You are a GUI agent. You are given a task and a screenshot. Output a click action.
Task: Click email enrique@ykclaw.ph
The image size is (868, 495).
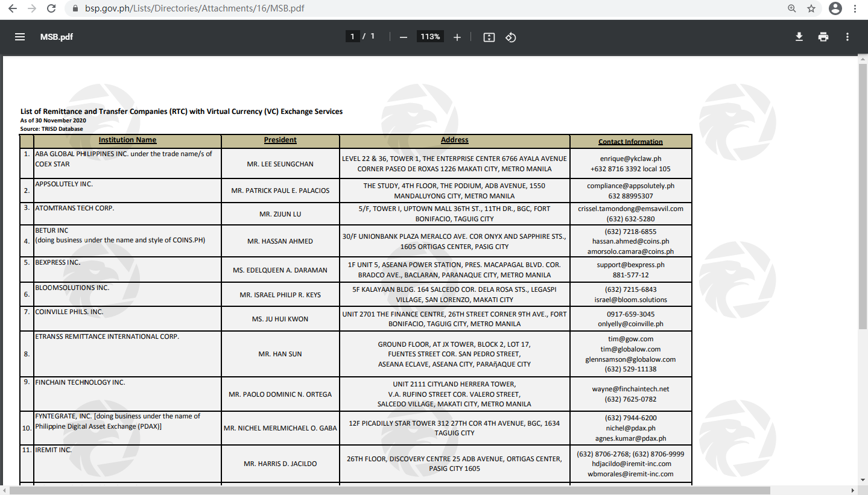tap(630, 159)
